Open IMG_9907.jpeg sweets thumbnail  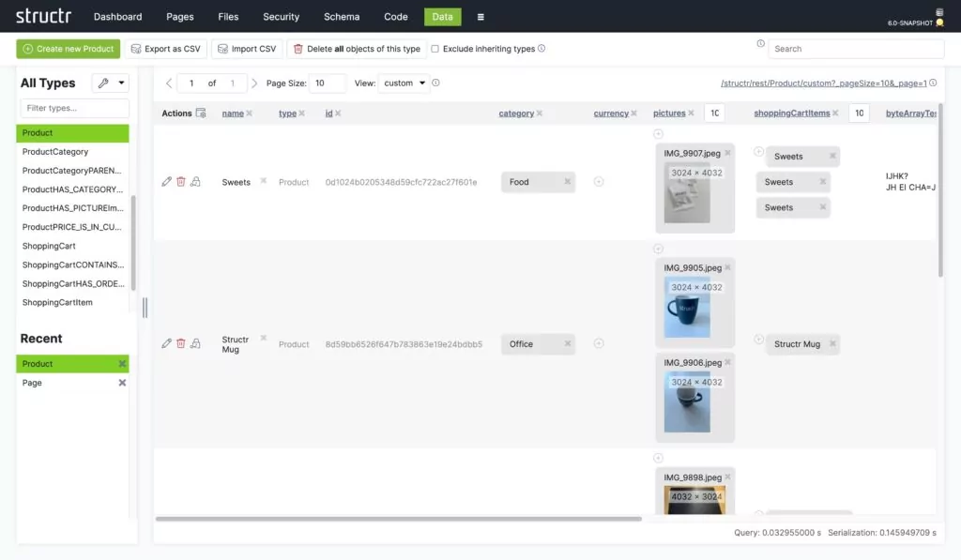[687, 192]
